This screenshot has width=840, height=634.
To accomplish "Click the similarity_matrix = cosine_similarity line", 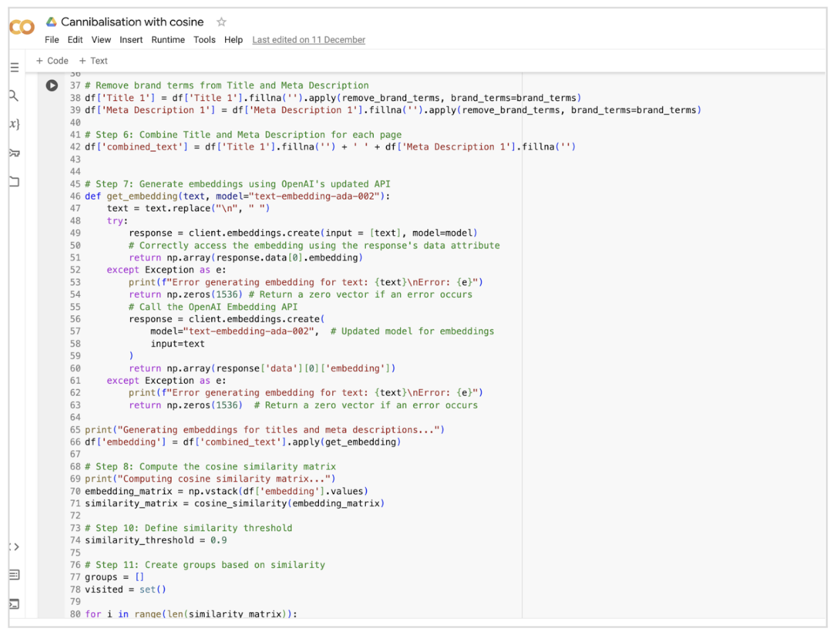I will pyautogui.click(x=234, y=503).
